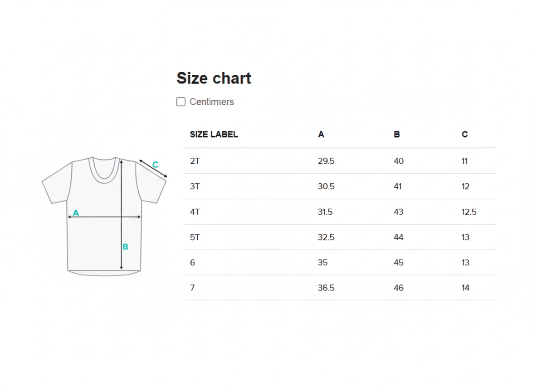Click the Size chart heading
This screenshot has height=392, width=537.
[214, 78]
